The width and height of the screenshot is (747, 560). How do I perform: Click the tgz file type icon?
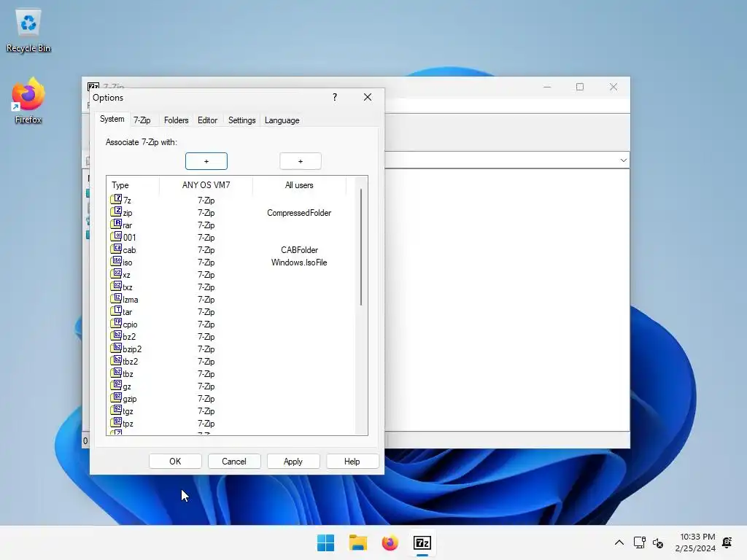[x=116, y=410]
